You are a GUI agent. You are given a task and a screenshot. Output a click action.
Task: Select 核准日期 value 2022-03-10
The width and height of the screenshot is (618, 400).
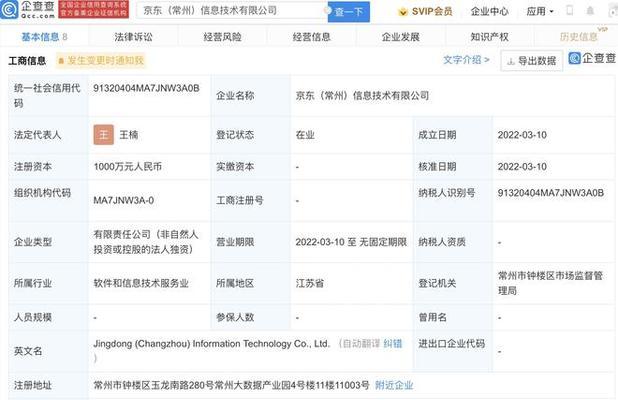(x=522, y=167)
